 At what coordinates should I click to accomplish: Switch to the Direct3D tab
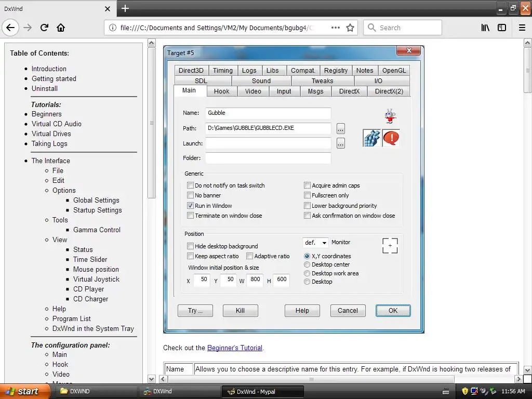coord(191,71)
